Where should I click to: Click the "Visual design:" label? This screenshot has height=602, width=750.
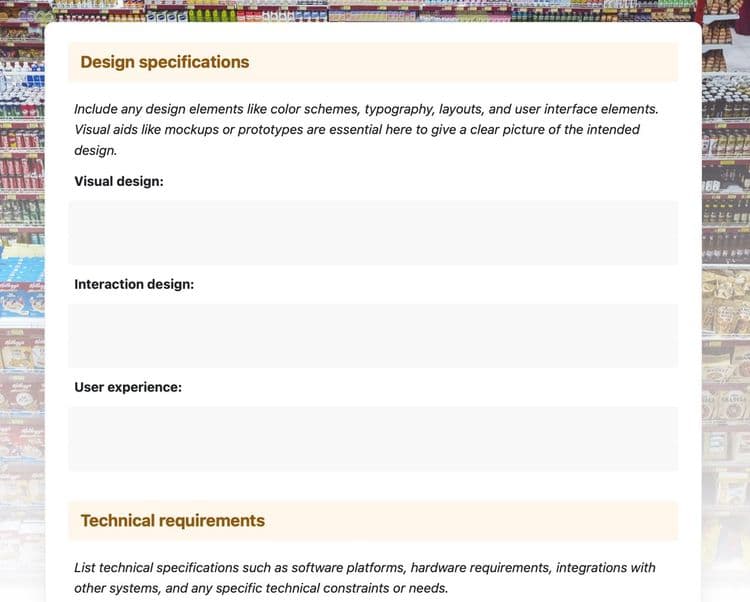coord(119,182)
